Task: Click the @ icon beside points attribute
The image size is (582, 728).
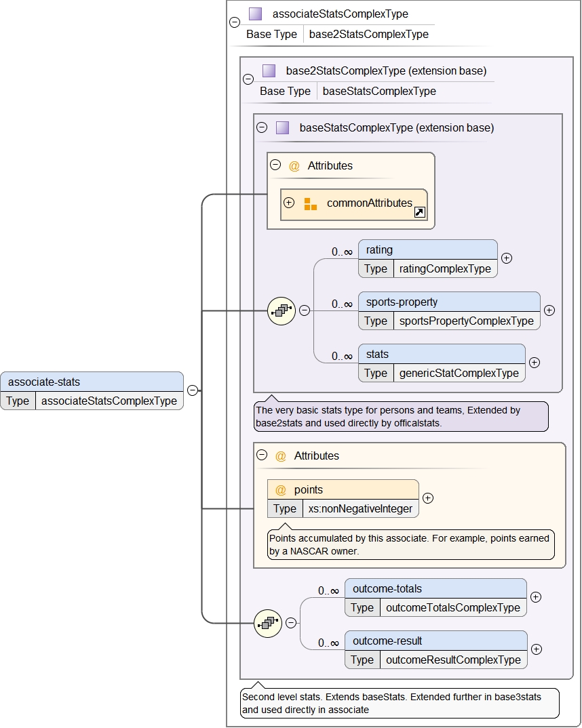Action: [x=280, y=489]
